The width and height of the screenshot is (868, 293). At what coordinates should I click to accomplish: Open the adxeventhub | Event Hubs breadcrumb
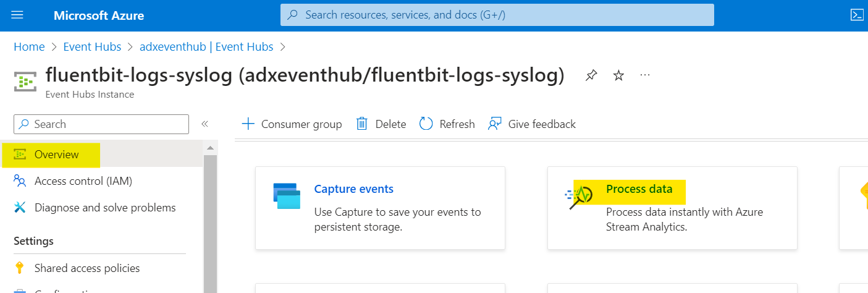(x=206, y=46)
